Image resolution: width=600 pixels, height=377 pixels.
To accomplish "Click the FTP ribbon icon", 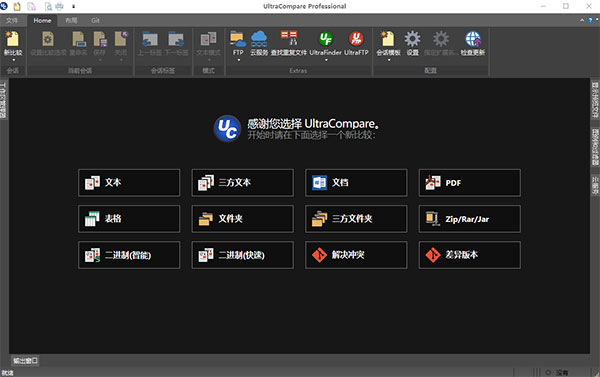I will [x=238, y=39].
